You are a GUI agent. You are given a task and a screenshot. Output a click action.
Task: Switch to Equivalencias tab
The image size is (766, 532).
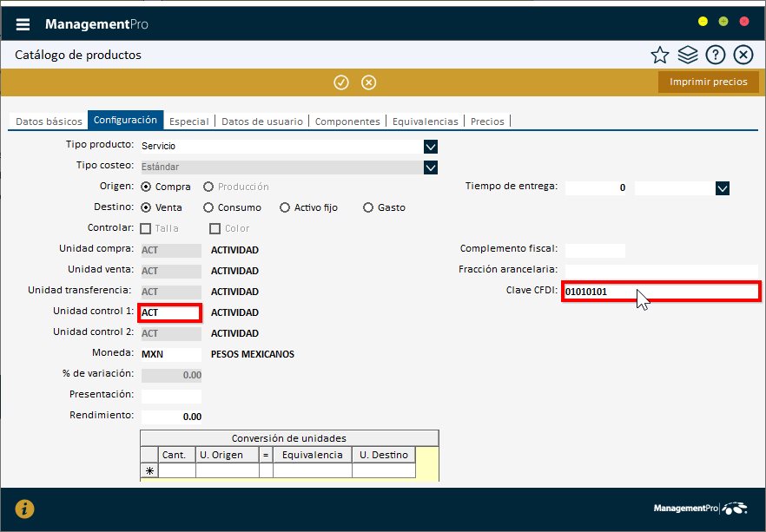(x=426, y=122)
